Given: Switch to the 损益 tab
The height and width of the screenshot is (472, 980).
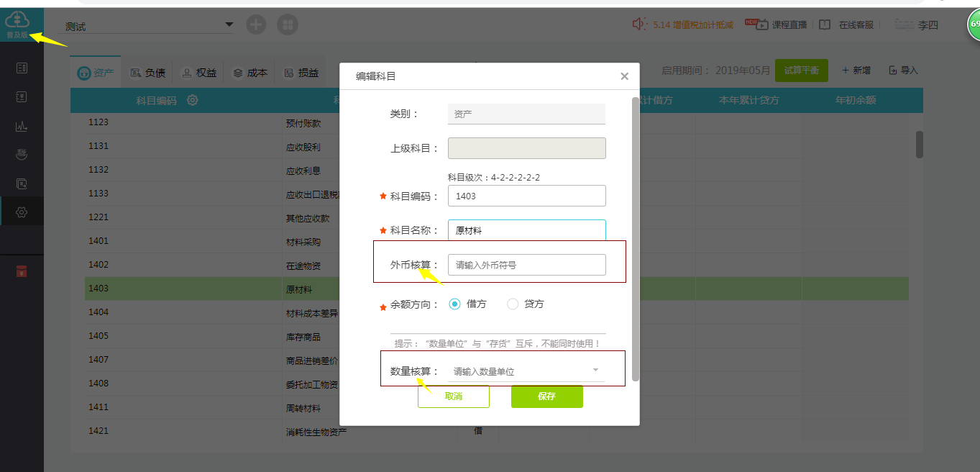Looking at the screenshot, I should 301,73.
